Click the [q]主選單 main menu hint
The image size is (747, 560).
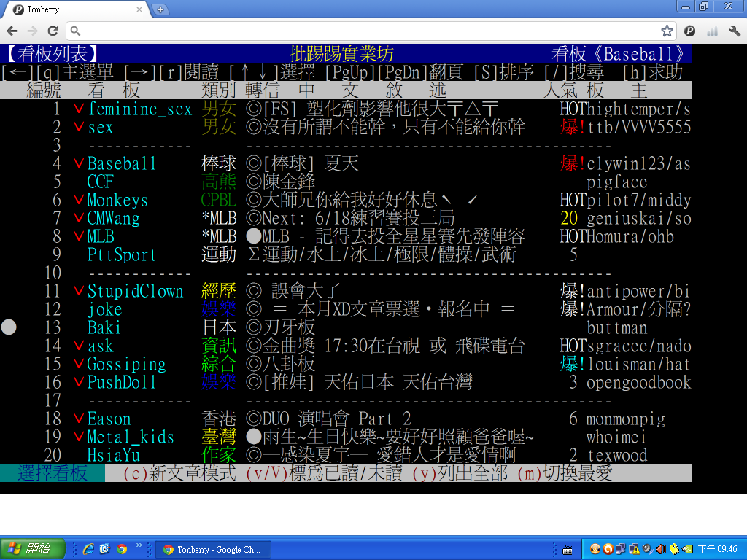pyautogui.click(x=75, y=72)
